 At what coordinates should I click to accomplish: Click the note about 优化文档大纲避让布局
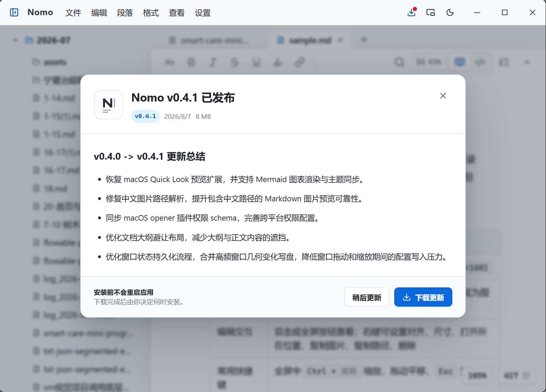198,237
